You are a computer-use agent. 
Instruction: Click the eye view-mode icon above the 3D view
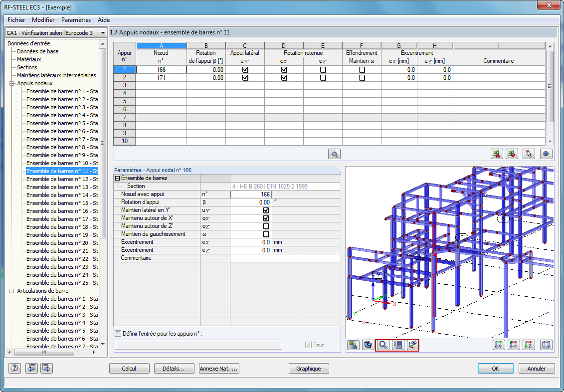pos(546,154)
